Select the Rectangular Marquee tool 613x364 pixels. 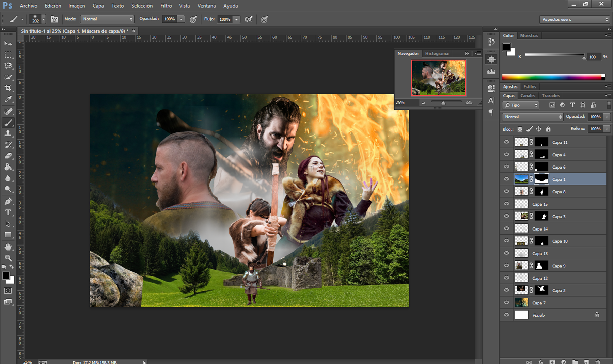point(8,55)
